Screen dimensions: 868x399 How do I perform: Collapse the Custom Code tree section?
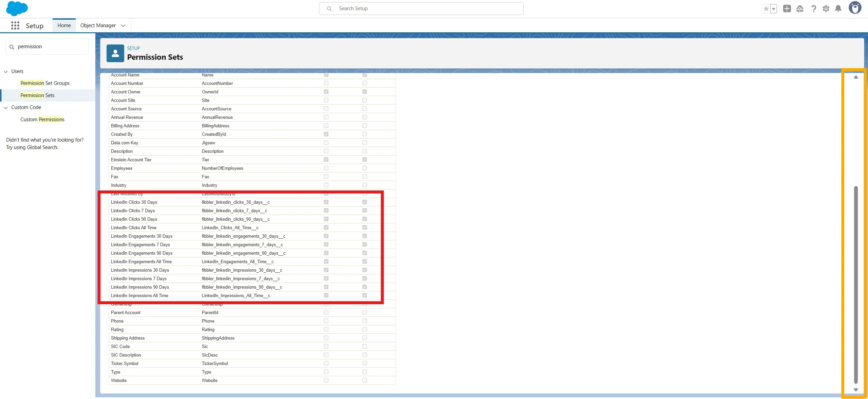[6, 108]
